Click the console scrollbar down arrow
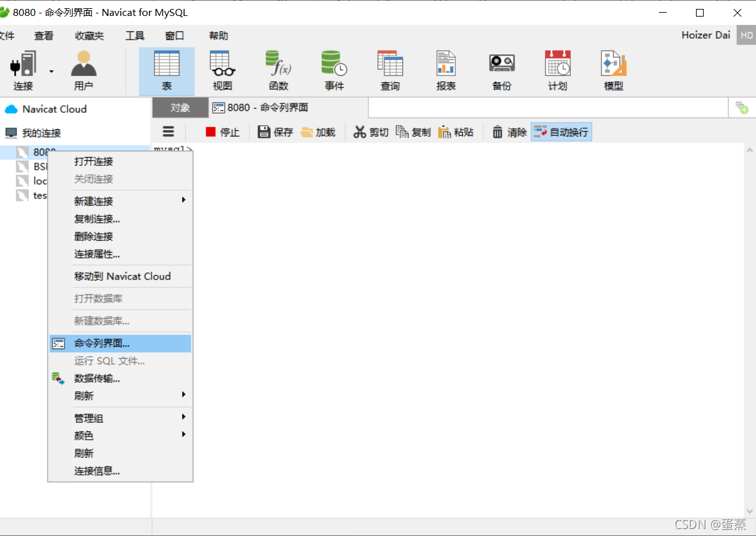Image resolution: width=756 pixels, height=536 pixels. [x=750, y=511]
